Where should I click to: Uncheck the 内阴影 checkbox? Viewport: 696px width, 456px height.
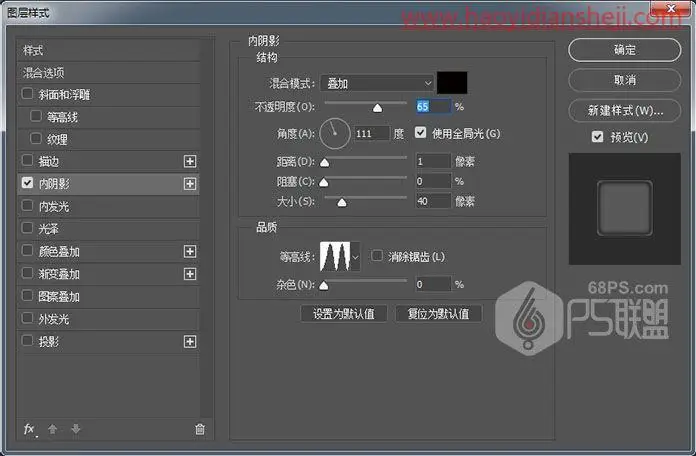(x=27, y=183)
